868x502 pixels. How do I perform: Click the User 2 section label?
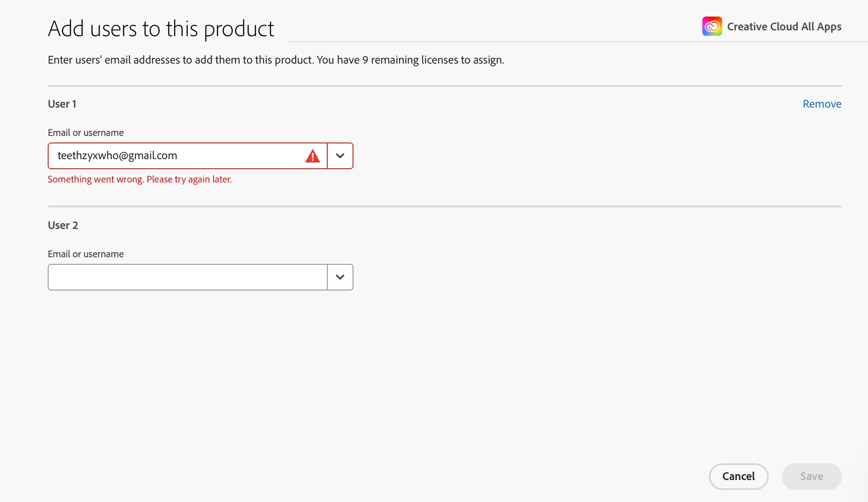point(63,225)
